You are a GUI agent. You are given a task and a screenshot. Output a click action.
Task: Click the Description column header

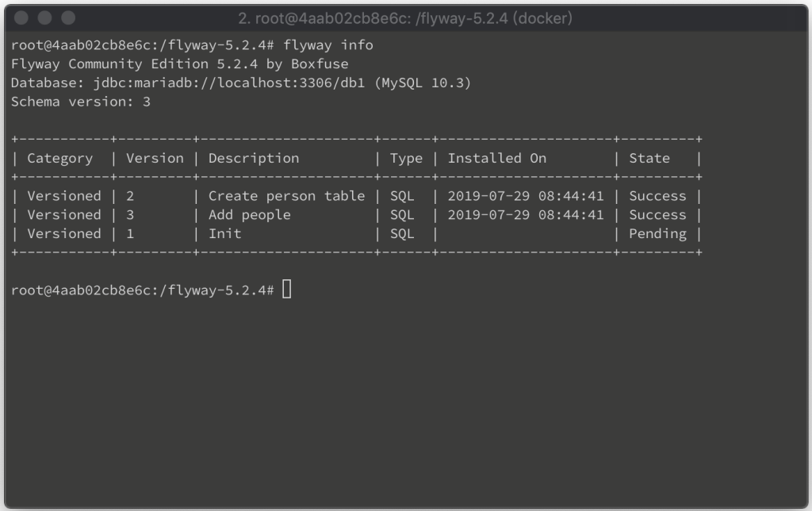(254, 159)
